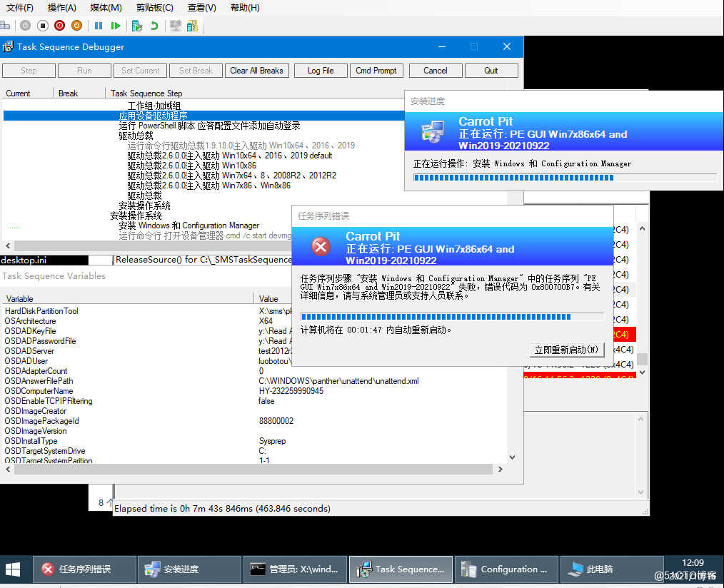Open the 媒体(M) menu
Image resolution: width=724 pixels, height=588 pixels.
[106, 7]
